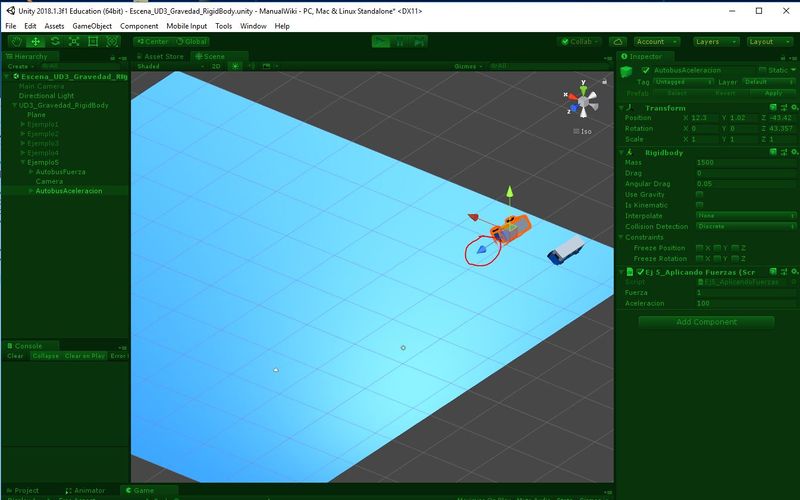The width and height of the screenshot is (800, 500).
Task: Open Rigidbody preset sliders icon
Action: pos(784,152)
